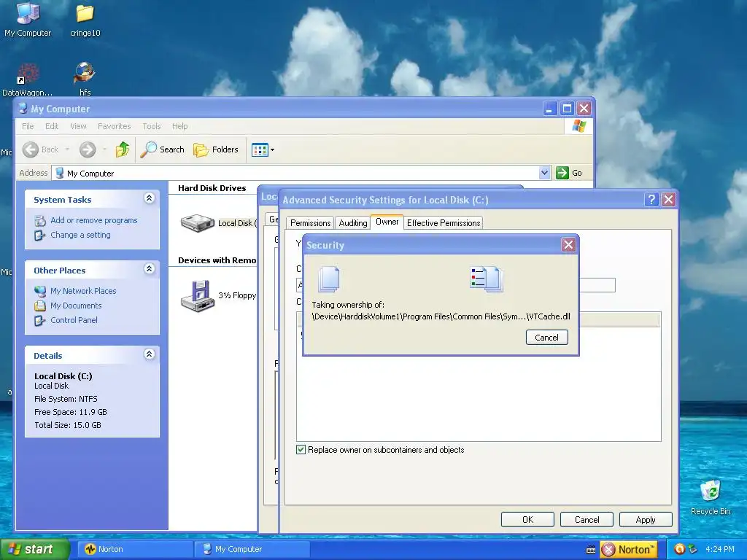747x560 pixels.
Task: Open Search in My Computer toolbar
Action: 163,149
